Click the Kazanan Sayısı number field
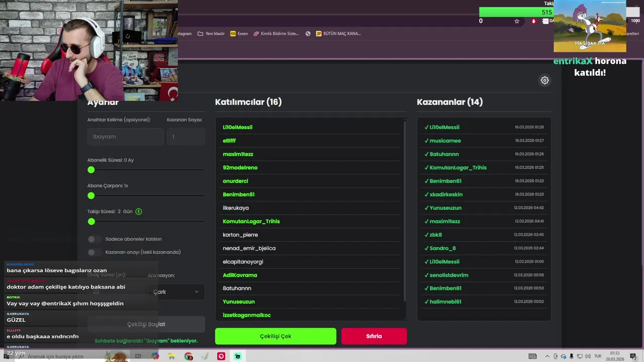Screen dimensions: 644x362 click(186, 137)
